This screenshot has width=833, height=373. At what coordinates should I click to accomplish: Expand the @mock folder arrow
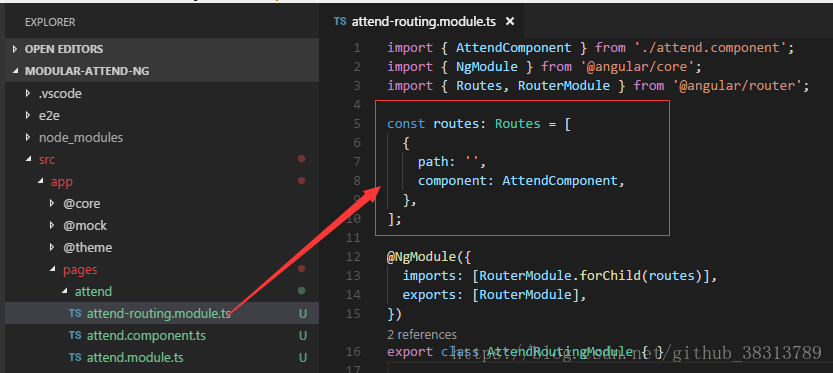tap(52, 226)
